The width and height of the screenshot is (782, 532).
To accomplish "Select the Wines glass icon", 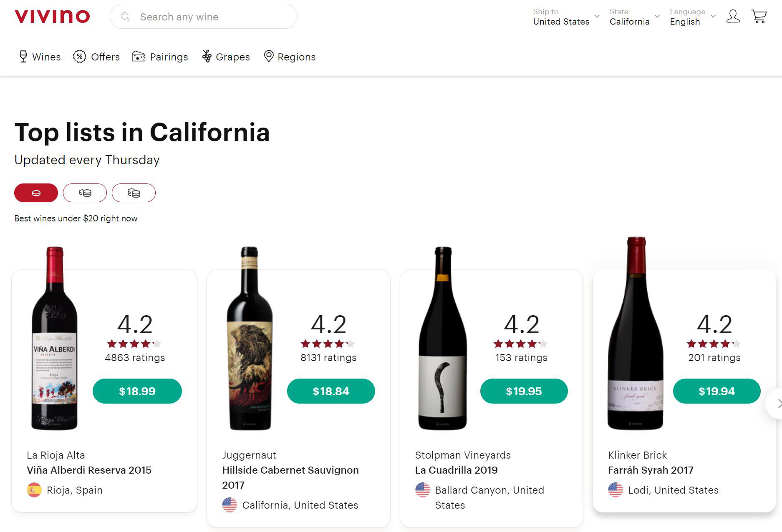I will [23, 56].
